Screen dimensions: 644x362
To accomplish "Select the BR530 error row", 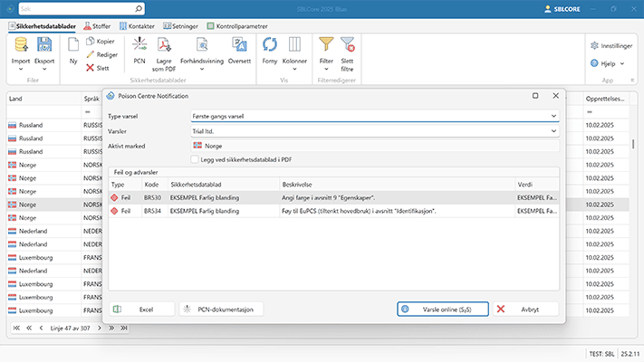I will [x=335, y=196].
